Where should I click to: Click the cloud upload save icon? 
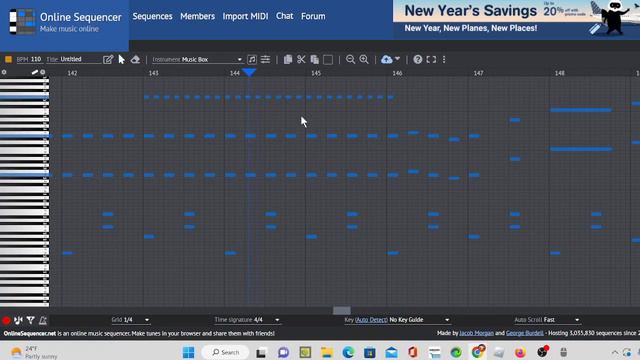(x=386, y=60)
